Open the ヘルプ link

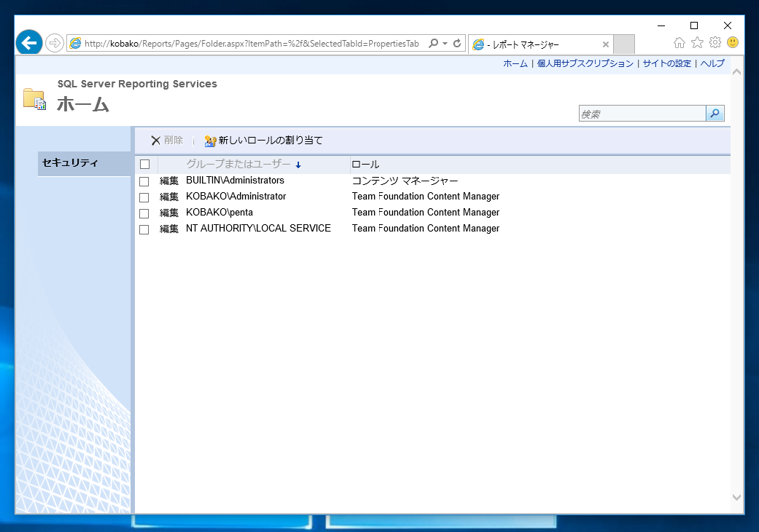tap(712, 63)
